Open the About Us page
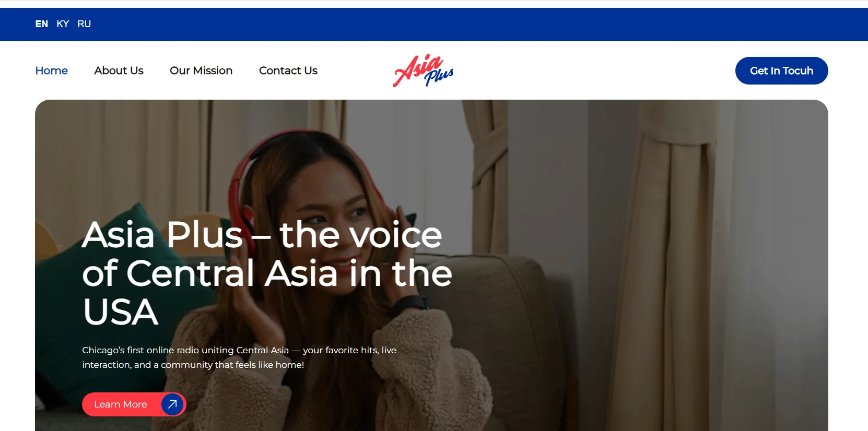Image resolution: width=868 pixels, height=431 pixels. point(119,70)
